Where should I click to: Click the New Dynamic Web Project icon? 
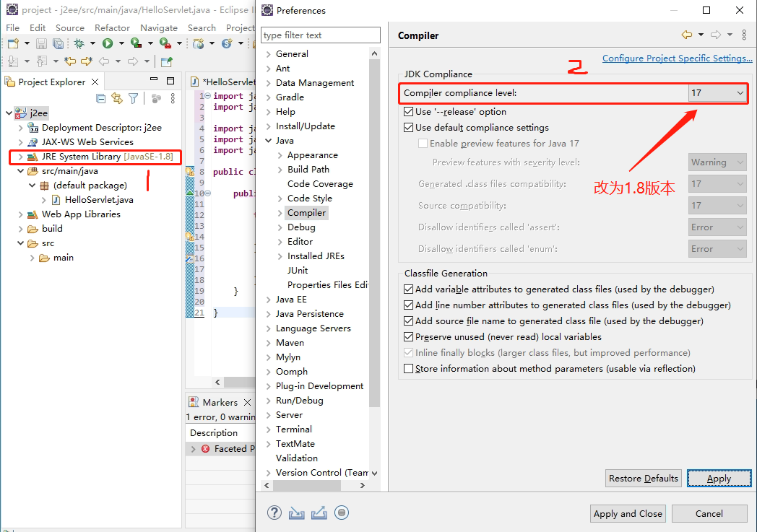199,43
